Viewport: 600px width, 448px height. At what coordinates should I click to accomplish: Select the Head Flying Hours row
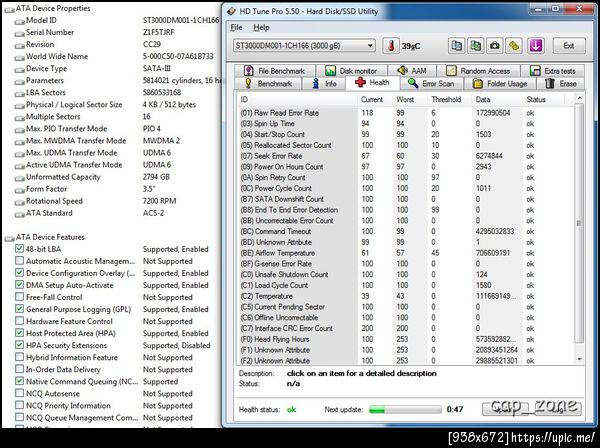[406, 339]
